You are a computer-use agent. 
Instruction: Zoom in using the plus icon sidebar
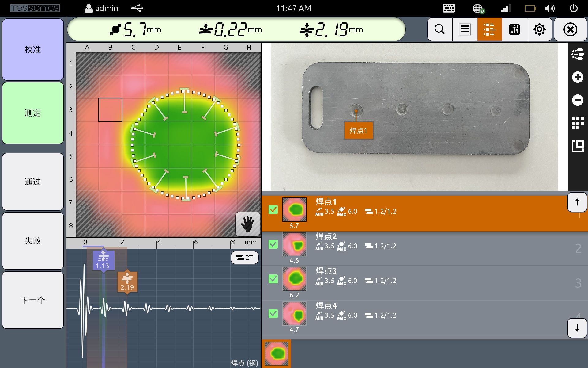(x=578, y=77)
